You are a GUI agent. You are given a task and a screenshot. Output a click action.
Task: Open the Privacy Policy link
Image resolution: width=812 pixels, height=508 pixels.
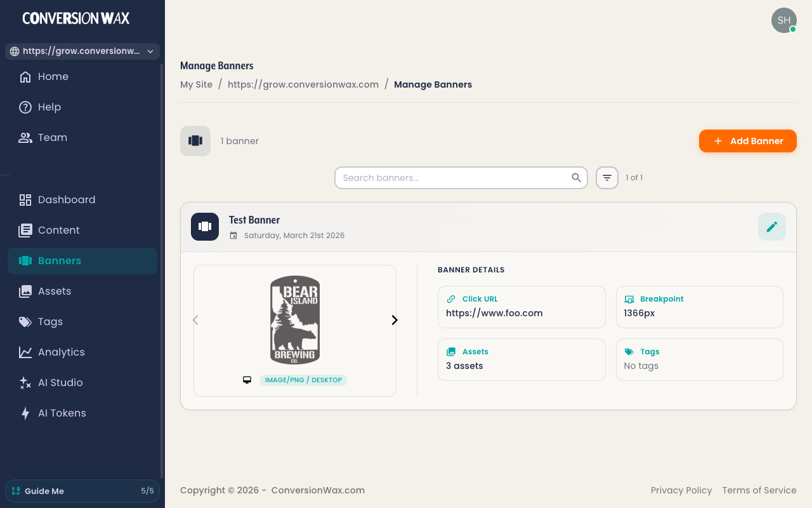coord(681,490)
